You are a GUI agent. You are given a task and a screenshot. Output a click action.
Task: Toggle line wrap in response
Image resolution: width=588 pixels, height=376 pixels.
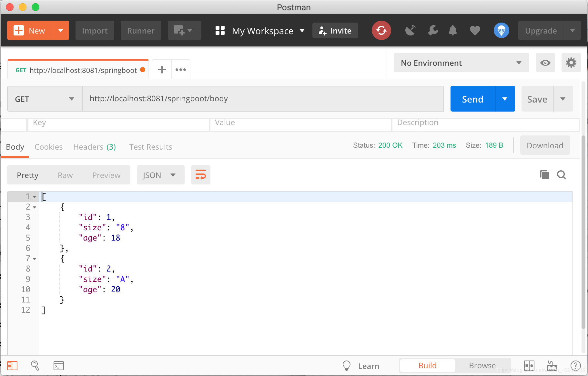pyautogui.click(x=200, y=175)
